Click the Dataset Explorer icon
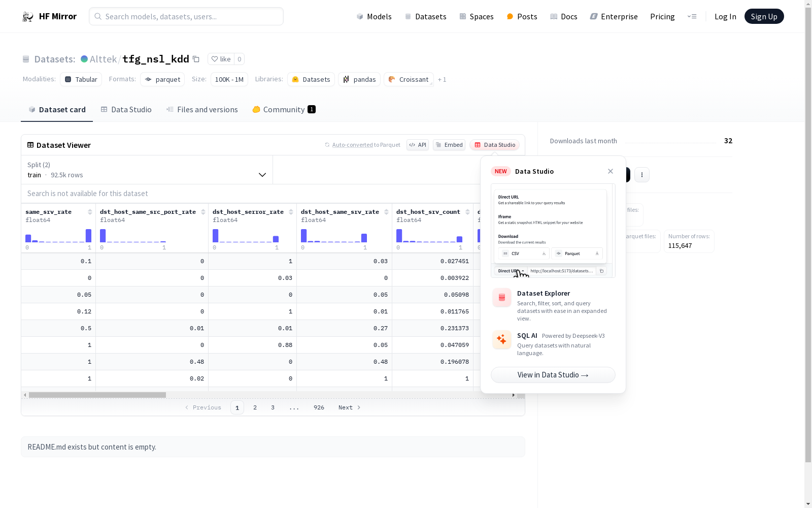The image size is (812, 508). pyautogui.click(x=502, y=298)
